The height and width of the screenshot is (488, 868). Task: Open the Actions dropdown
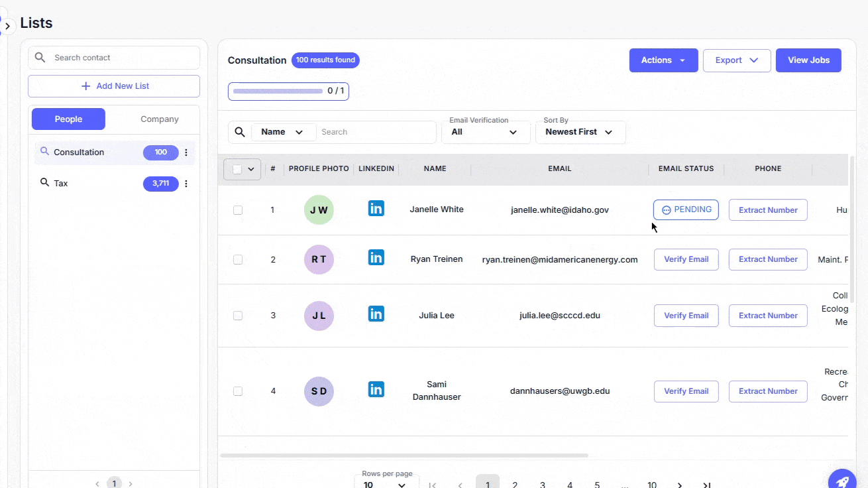[x=663, y=60]
